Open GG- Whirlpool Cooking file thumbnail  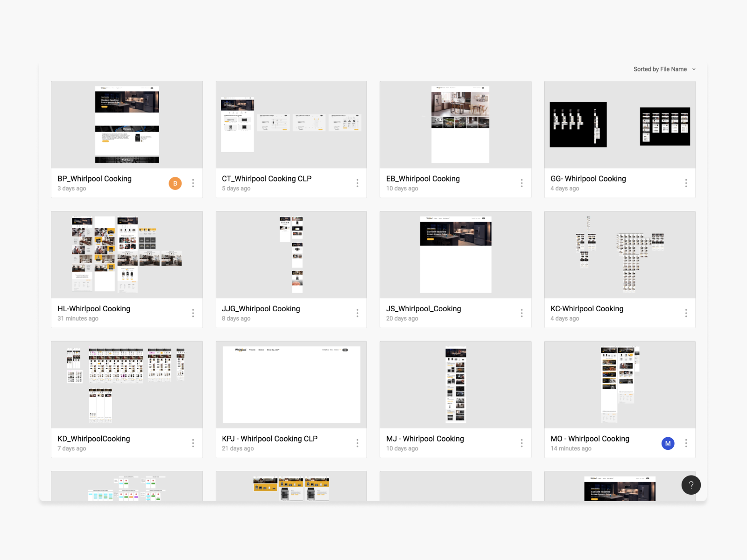click(x=620, y=125)
